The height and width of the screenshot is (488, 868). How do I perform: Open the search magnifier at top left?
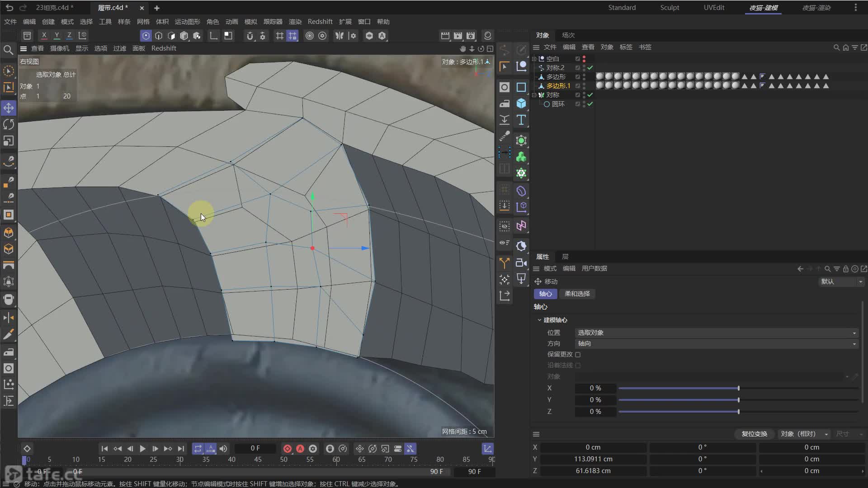click(8, 50)
